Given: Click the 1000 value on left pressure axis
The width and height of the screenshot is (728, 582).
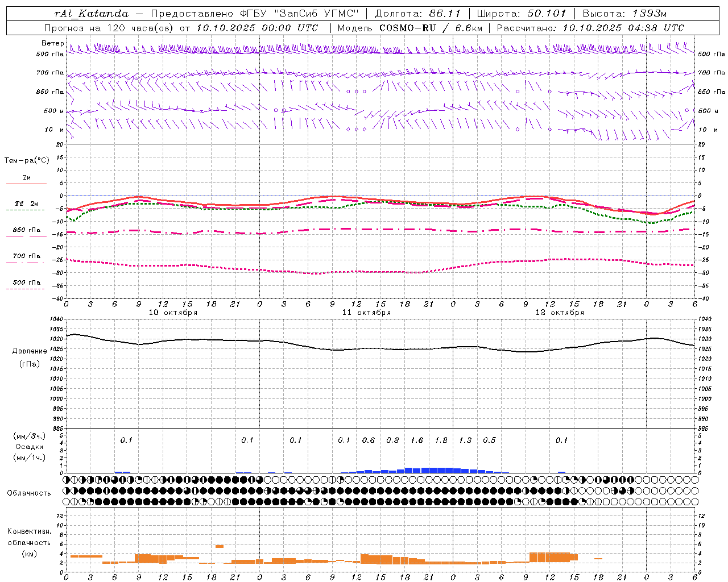Looking at the screenshot, I should coord(57,399).
